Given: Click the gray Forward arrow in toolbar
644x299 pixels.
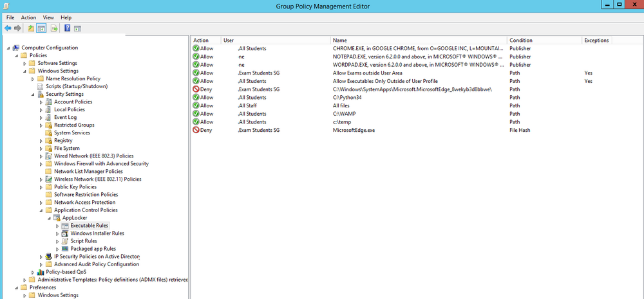Looking at the screenshot, I should pos(17,28).
